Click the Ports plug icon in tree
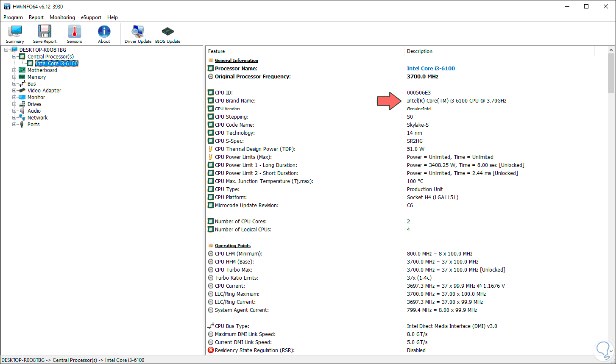 (x=22, y=125)
